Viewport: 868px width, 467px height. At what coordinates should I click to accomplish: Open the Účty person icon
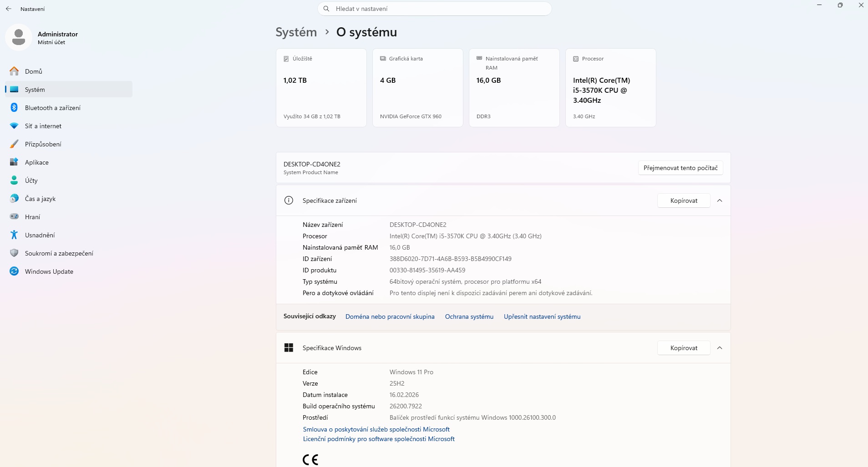click(14, 181)
